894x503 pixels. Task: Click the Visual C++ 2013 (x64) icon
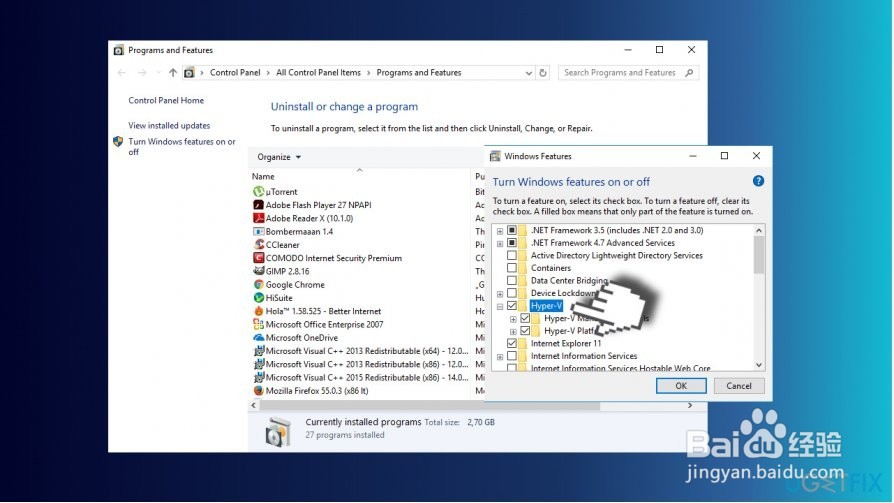click(x=258, y=351)
